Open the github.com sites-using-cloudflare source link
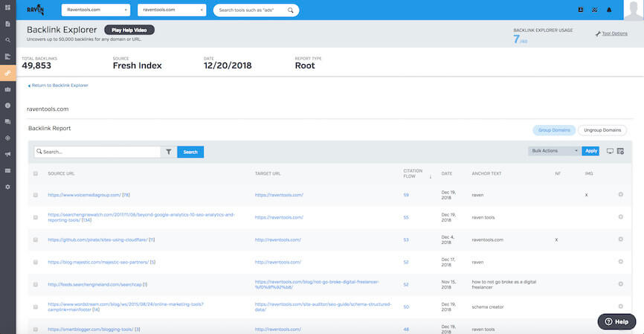Viewport: 644px width, 334px height. pos(97,240)
